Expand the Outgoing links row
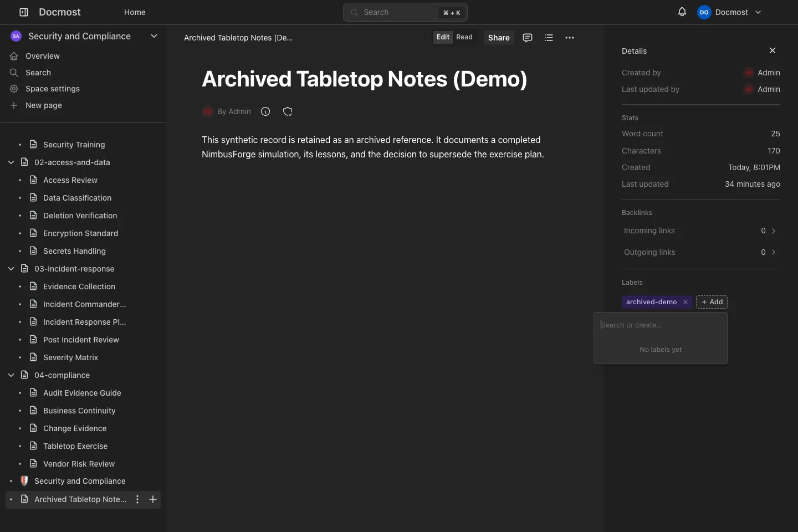798x532 pixels. click(701, 252)
